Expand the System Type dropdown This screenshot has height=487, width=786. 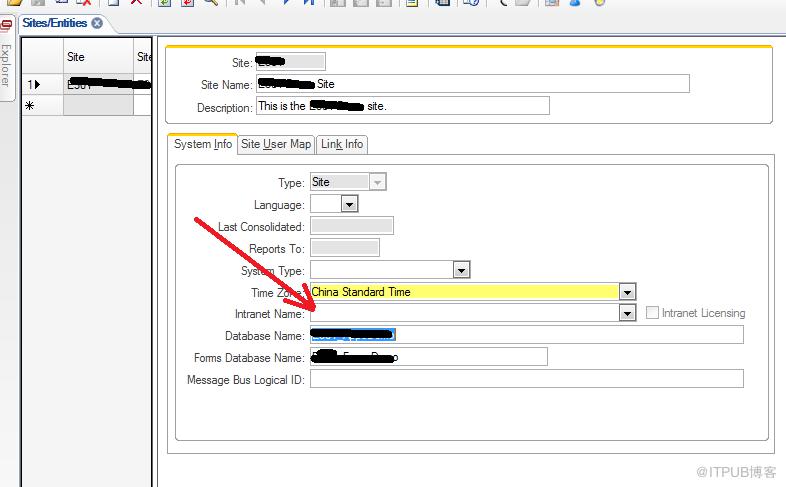461,270
